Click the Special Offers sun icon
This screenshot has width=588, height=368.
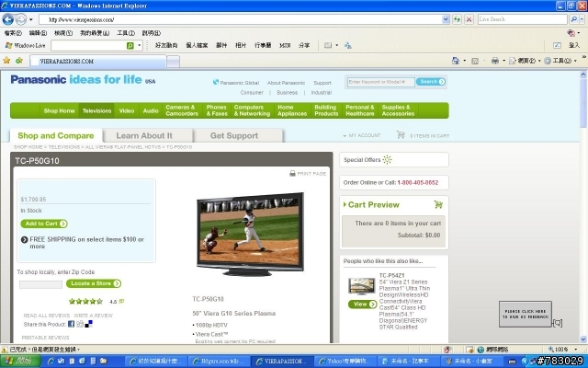387,159
